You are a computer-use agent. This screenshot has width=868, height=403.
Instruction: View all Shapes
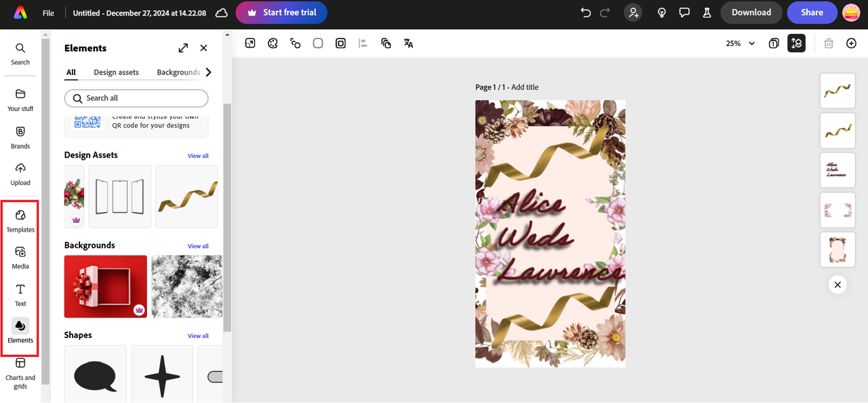[x=198, y=336]
